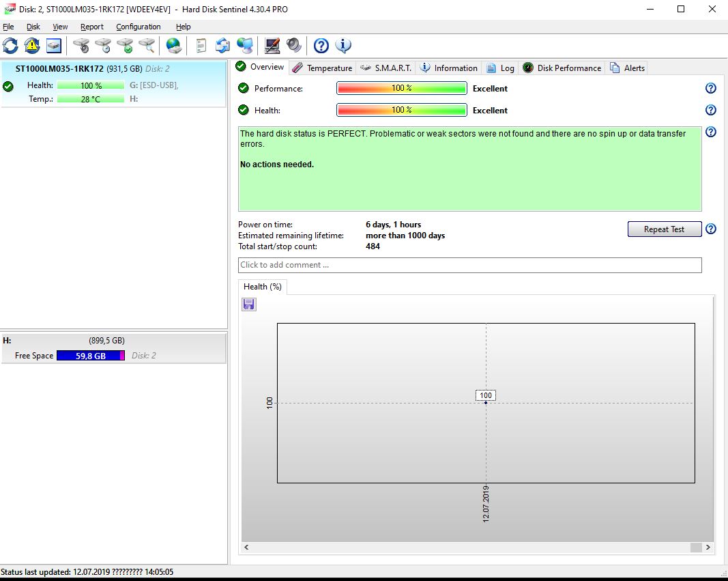Click the help icon beside Performance bar
728x581 pixels.
pyautogui.click(x=710, y=88)
